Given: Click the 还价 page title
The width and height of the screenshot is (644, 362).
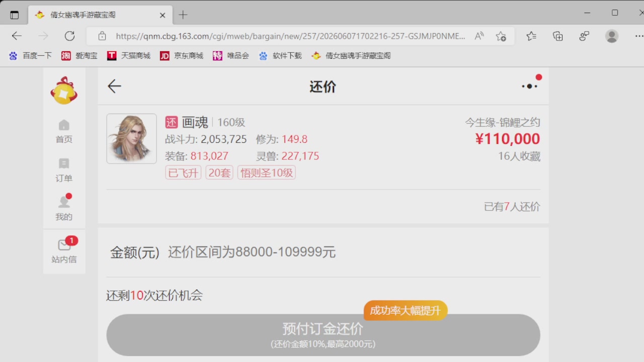Looking at the screenshot, I should (x=323, y=86).
